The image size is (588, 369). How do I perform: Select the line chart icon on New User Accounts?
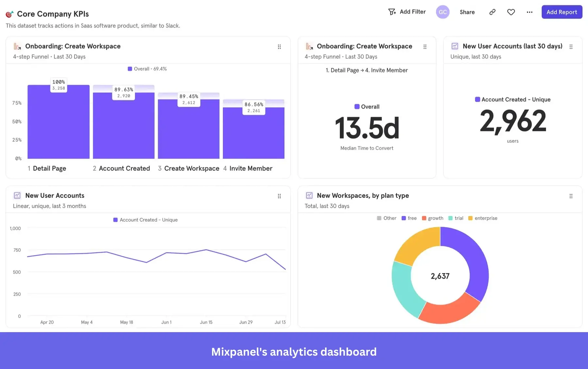click(x=17, y=195)
